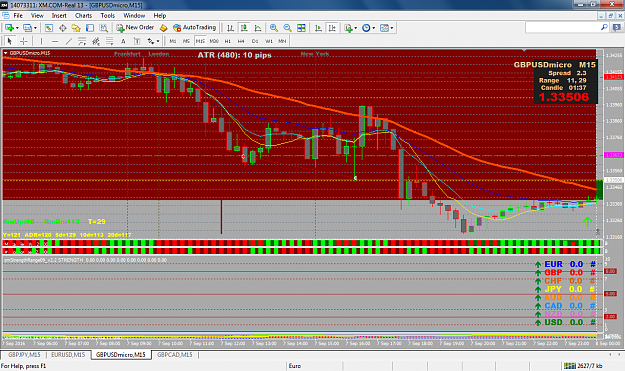The height and width of the screenshot is (371, 625).
Task: Expand the Periods dropdown arrow
Action: [373, 28]
